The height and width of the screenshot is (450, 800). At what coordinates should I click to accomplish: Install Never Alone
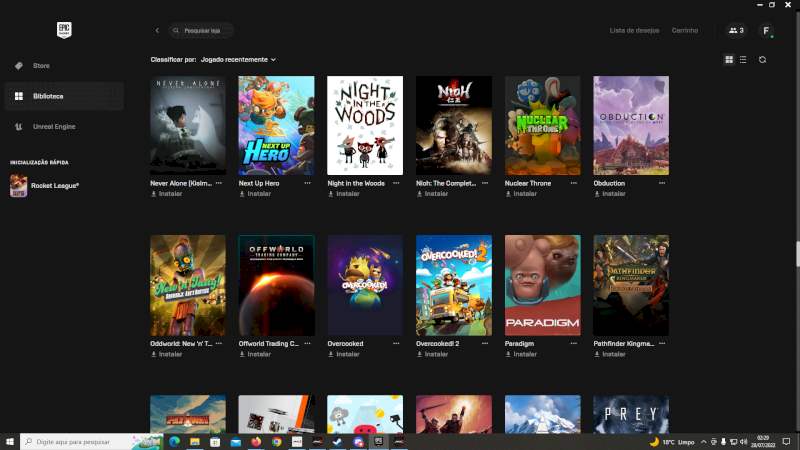click(x=167, y=194)
